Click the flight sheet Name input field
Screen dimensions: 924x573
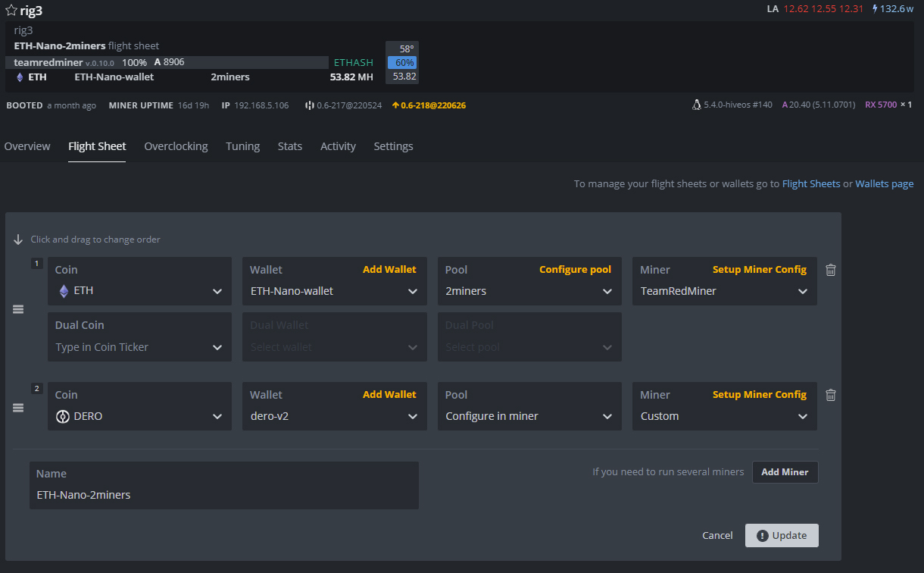coord(224,495)
